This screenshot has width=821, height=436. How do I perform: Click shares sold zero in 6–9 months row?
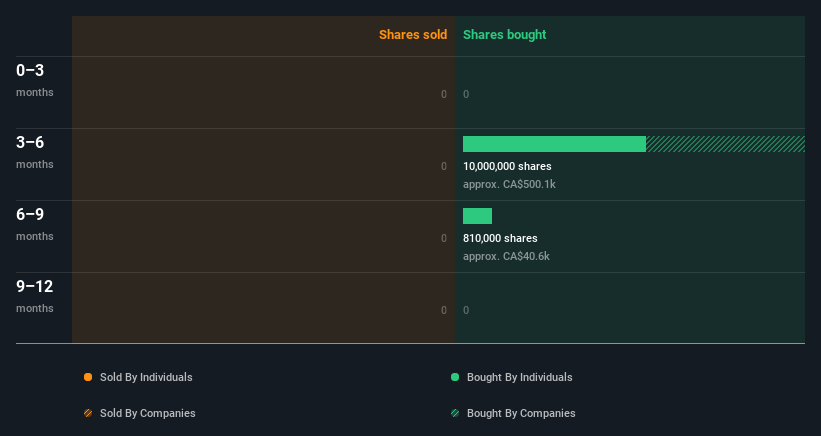click(x=444, y=238)
